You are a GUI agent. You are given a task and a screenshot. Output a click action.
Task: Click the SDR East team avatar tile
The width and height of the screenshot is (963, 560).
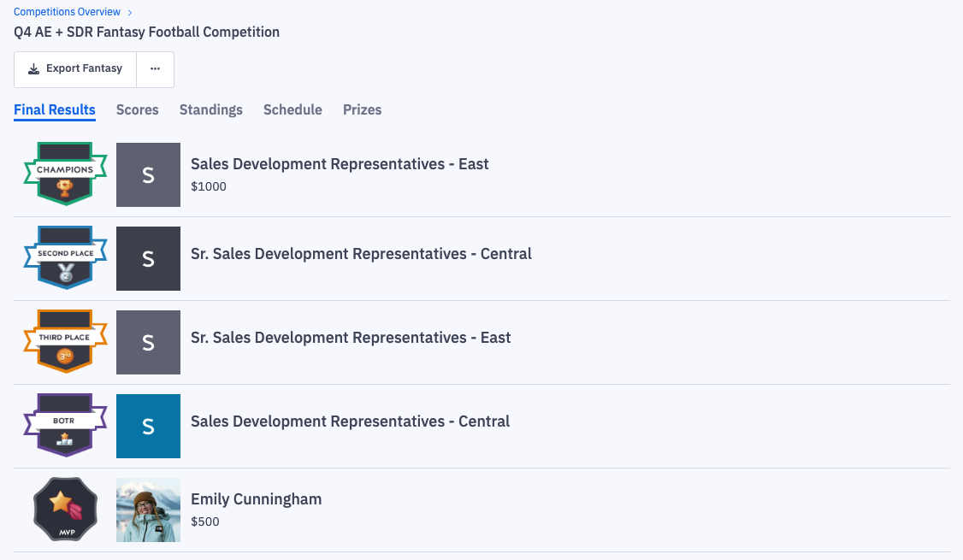[x=148, y=174]
